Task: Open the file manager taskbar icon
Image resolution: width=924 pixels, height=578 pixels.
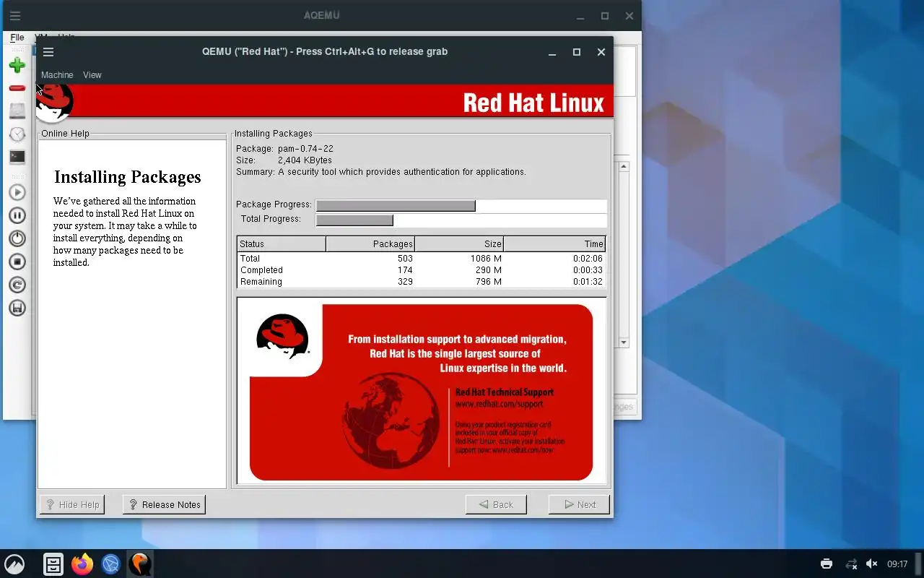Action: coord(53,564)
